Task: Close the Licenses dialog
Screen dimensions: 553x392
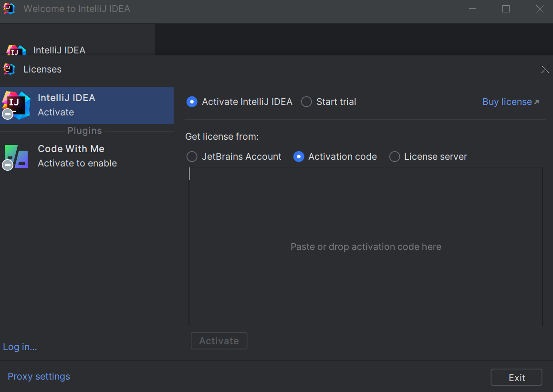Action: click(545, 70)
